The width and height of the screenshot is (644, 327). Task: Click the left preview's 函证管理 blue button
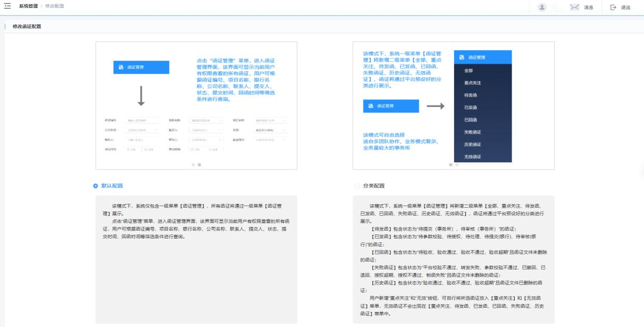(141, 67)
